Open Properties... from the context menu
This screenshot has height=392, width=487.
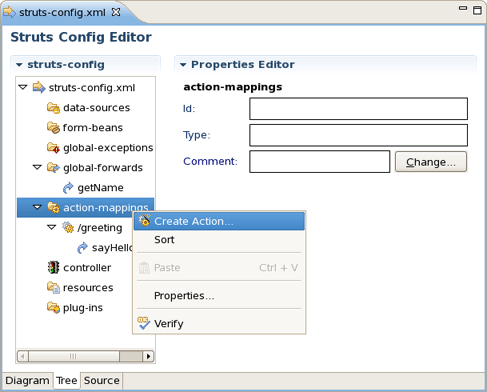point(219,296)
